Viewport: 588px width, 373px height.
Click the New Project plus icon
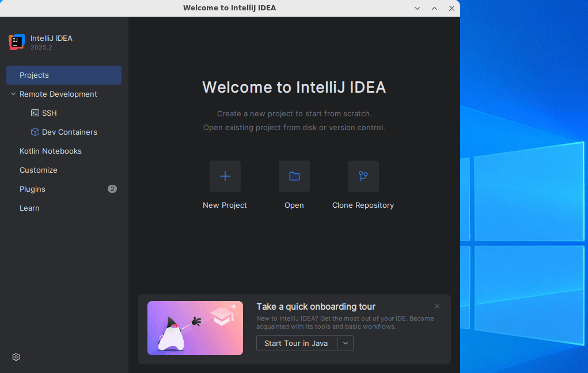pos(225,176)
